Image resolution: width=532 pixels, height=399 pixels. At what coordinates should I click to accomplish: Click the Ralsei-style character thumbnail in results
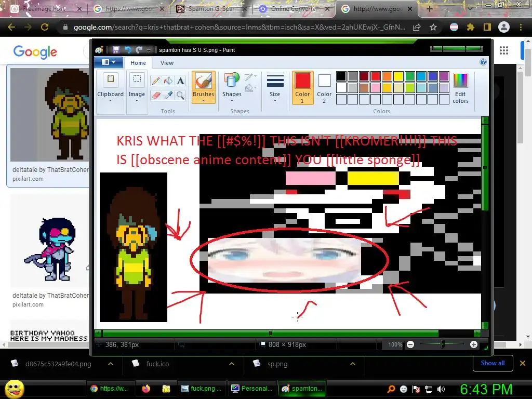[49, 241]
